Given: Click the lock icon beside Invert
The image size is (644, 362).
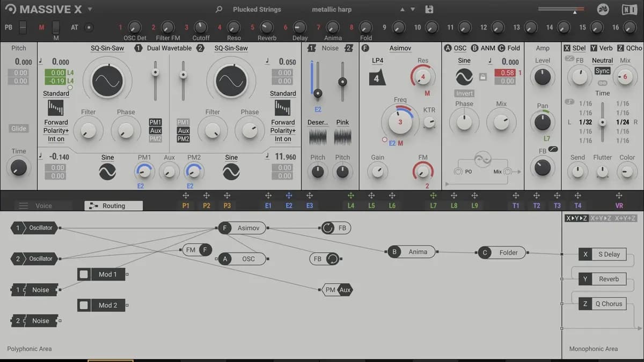Looking at the screenshot, I should click(482, 77).
